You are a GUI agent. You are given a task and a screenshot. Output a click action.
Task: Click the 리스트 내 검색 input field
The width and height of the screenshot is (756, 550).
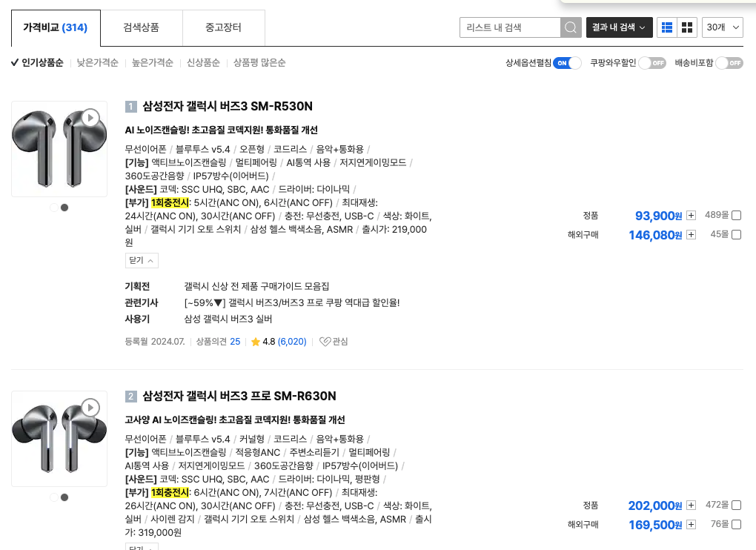pyautogui.click(x=510, y=27)
